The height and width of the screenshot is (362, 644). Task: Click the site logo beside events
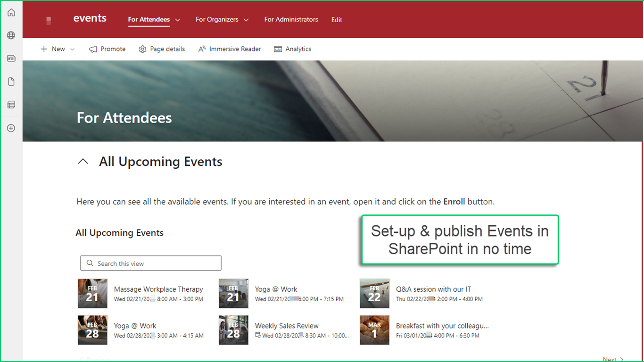49,20
